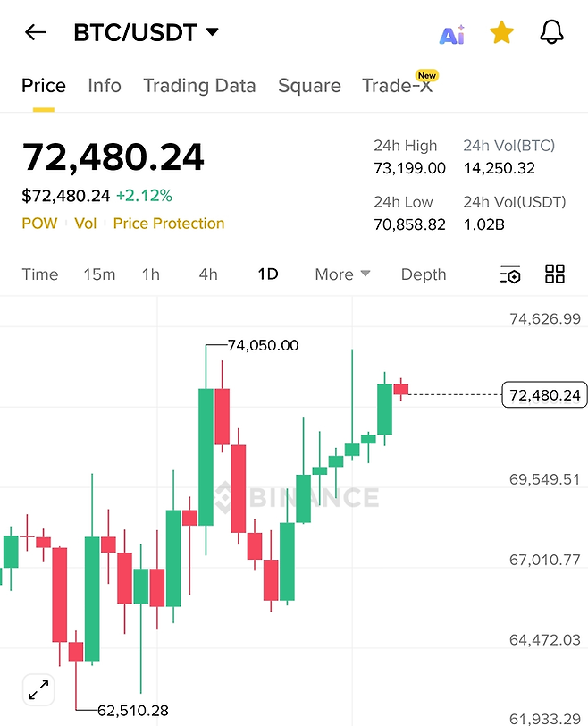Image resolution: width=588 pixels, height=726 pixels.
Task: Tap the back arrow icon
Action: tap(35, 33)
